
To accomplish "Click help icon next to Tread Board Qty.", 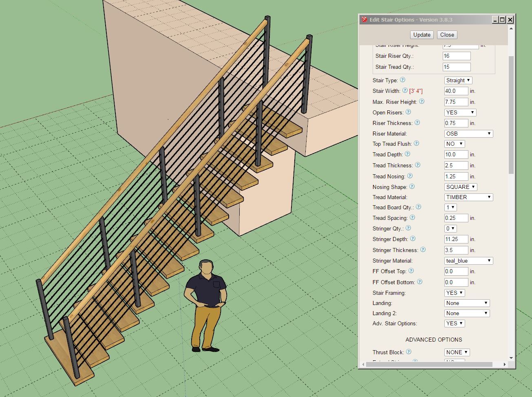I will [x=418, y=207].
